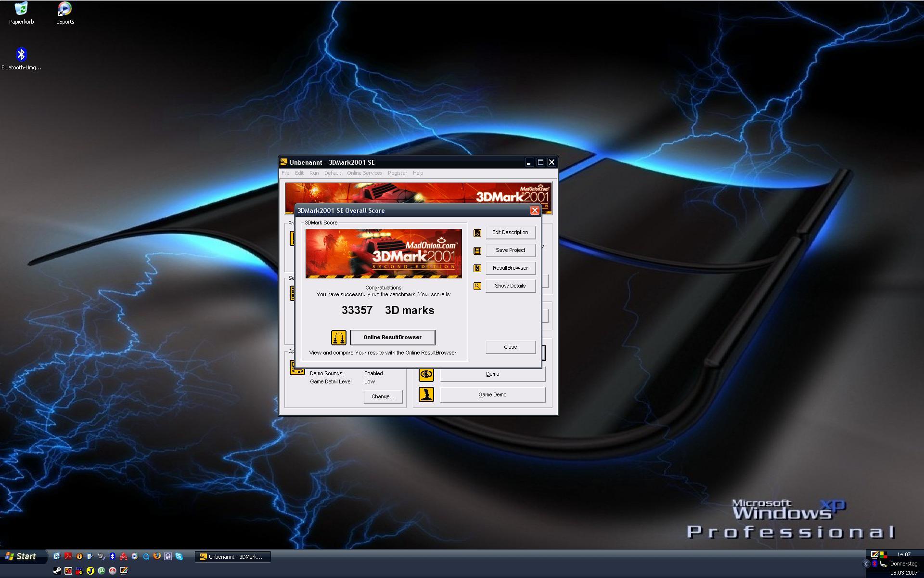Image resolution: width=924 pixels, height=578 pixels.
Task: Click the Game Demo joystick icon
Action: coord(426,394)
